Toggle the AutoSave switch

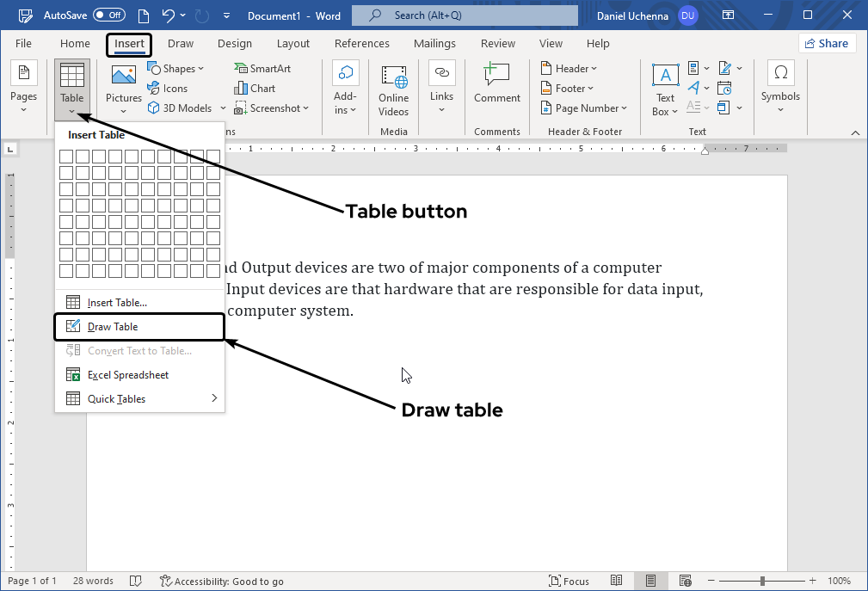click(x=108, y=15)
